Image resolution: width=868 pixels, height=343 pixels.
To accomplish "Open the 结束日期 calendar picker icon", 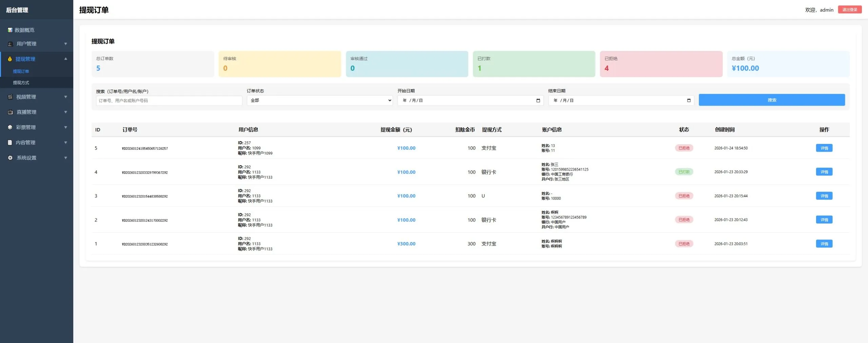I will [x=689, y=101].
